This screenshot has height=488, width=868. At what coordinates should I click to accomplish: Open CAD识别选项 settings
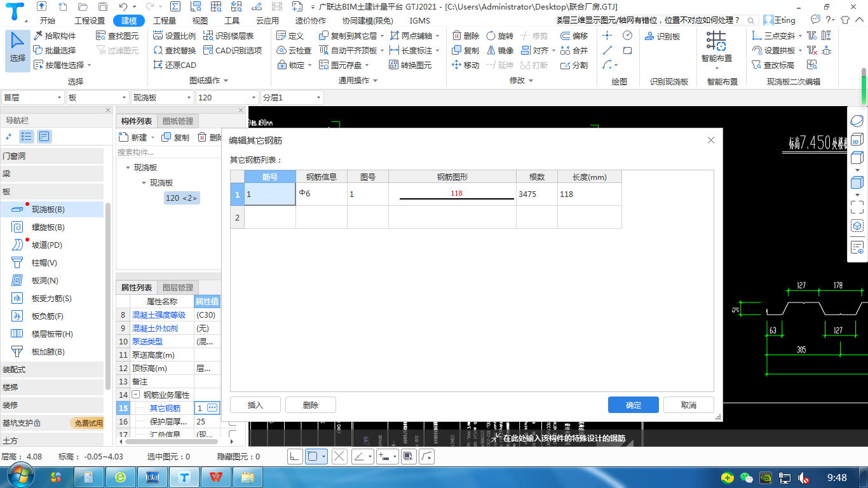tap(233, 50)
